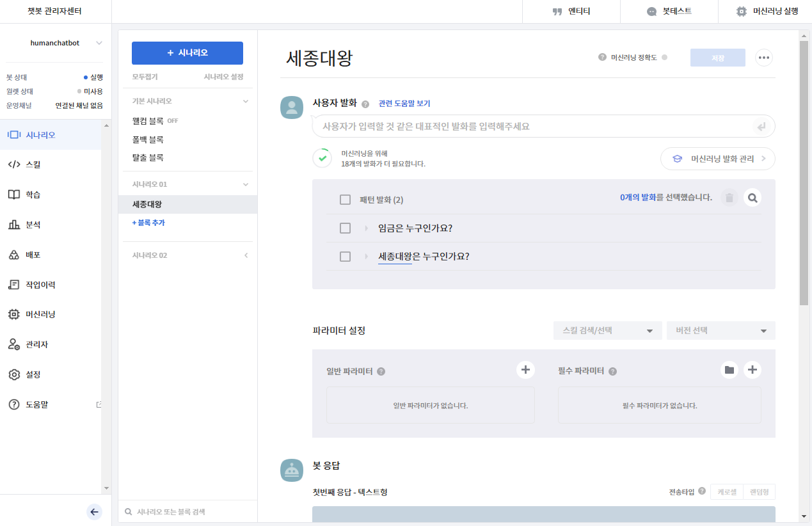
Task: Collapse the 시나리오 01 group
Action: pos(245,184)
